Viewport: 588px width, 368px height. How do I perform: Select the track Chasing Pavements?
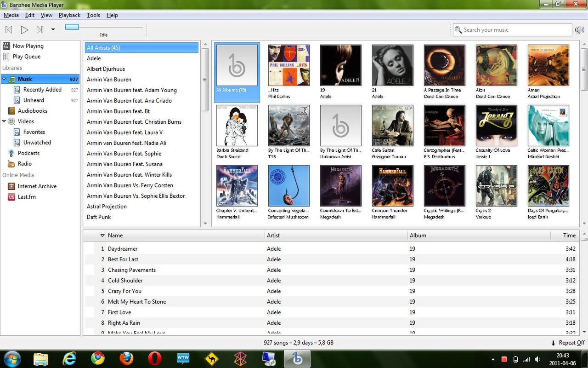[331, 270]
